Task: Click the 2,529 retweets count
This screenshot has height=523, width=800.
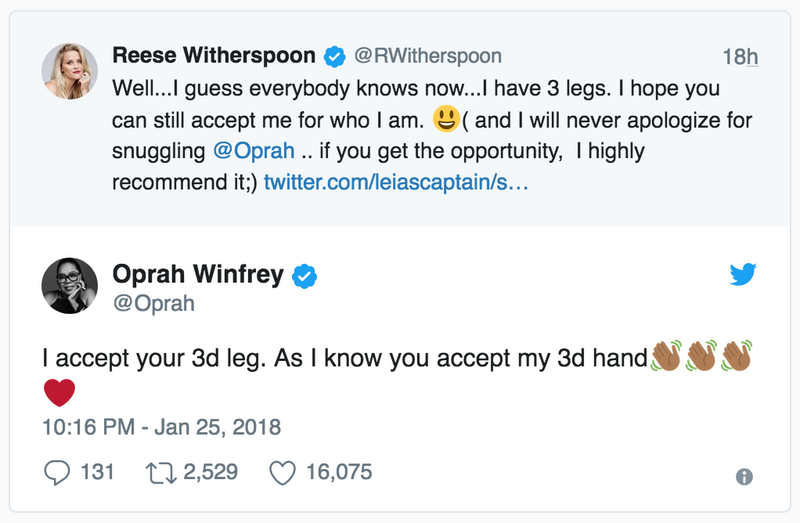Action: click(210, 472)
